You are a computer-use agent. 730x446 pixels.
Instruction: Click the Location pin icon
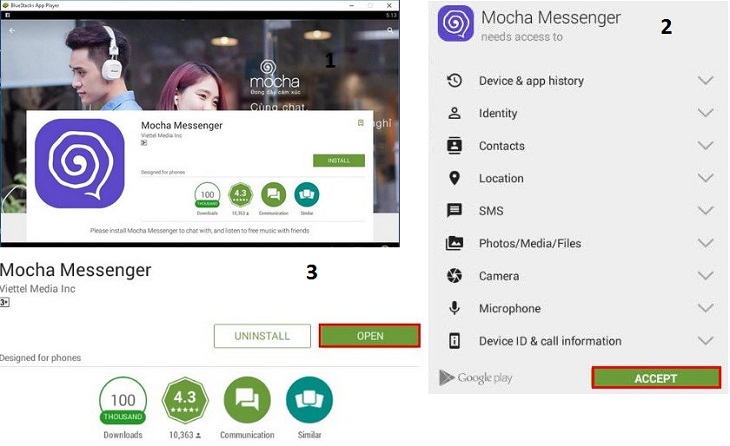pos(454,178)
